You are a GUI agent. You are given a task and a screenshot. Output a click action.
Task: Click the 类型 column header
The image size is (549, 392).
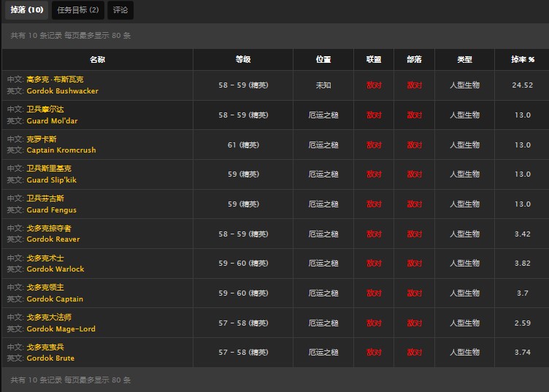[464, 60]
